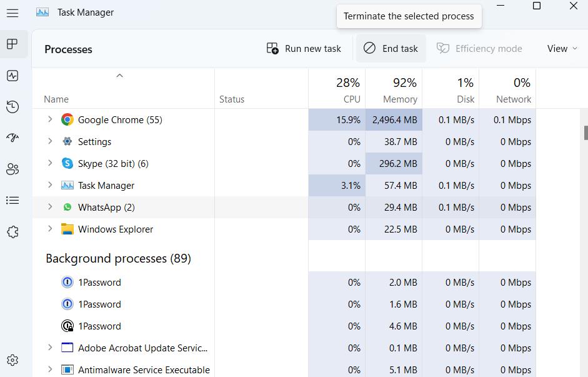This screenshot has height=377, width=588.
Task: Select the Windows Explorer row name
Action: click(x=116, y=229)
